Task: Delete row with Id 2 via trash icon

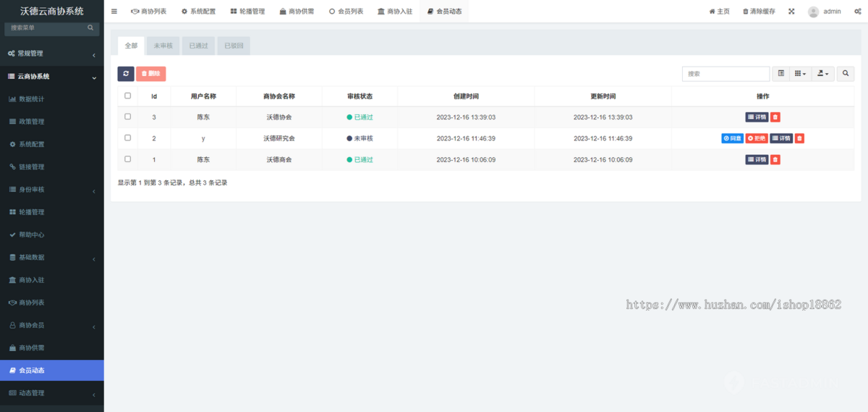Action: [799, 138]
